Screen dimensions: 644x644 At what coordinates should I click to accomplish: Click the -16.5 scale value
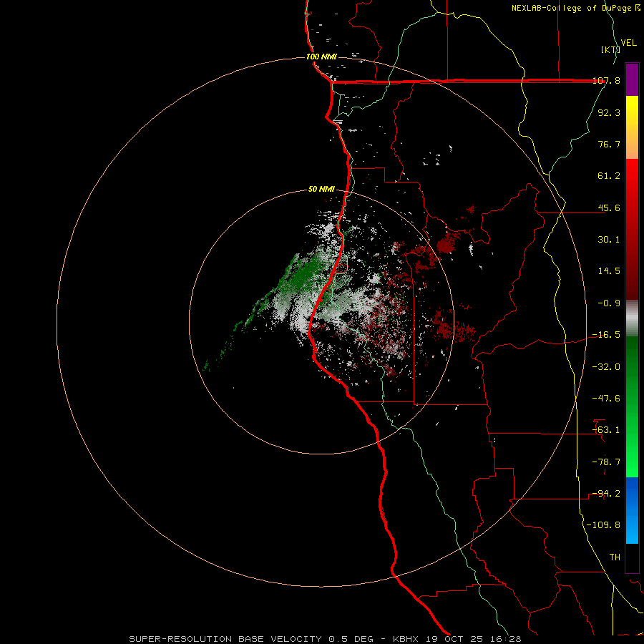coord(606,335)
